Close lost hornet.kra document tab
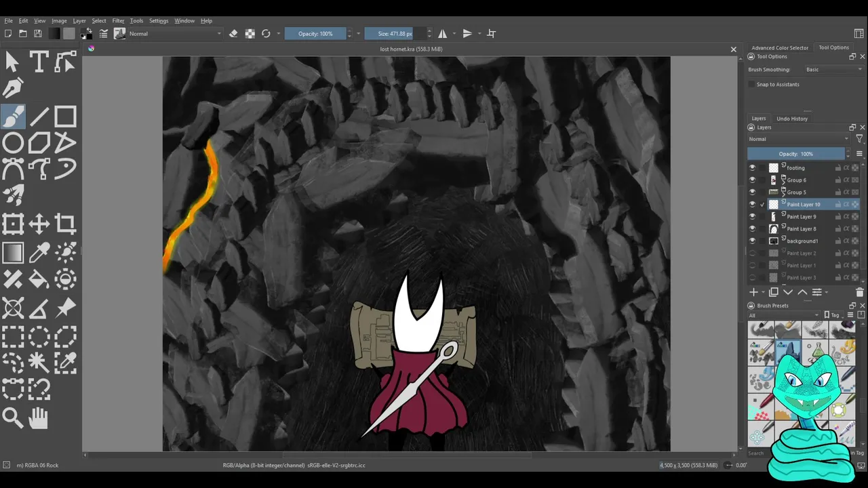Viewport: 868px width, 488px height. [x=733, y=49]
